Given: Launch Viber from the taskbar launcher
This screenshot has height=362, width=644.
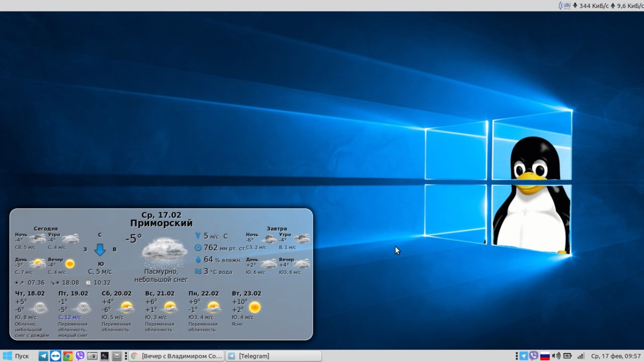Looking at the screenshot, I should click(80, 356).
